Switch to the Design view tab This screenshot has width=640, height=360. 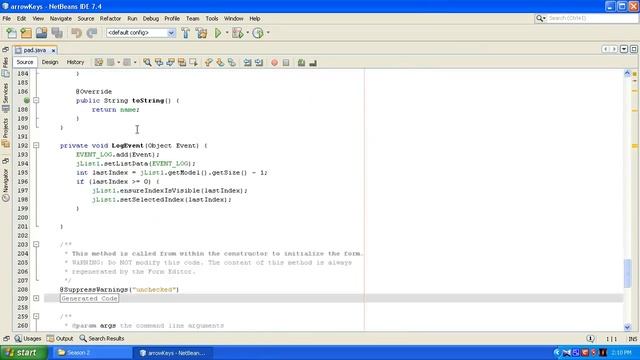pos(50,62)
